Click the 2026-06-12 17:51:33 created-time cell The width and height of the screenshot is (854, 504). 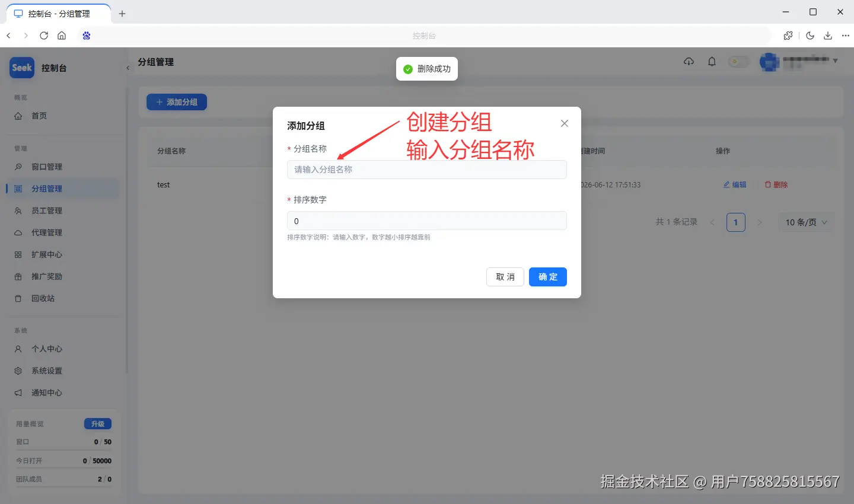tap(611, 185)
